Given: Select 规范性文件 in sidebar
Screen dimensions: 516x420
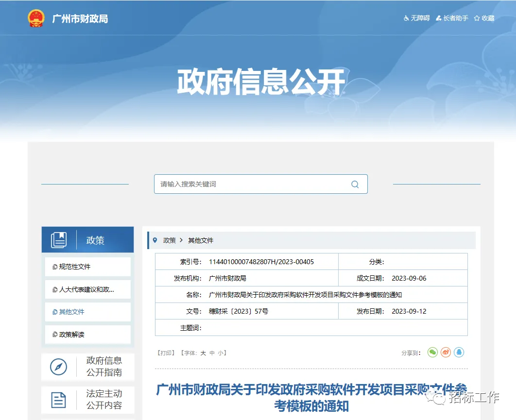Looking at the screenshot, I should tap(87, 267).
